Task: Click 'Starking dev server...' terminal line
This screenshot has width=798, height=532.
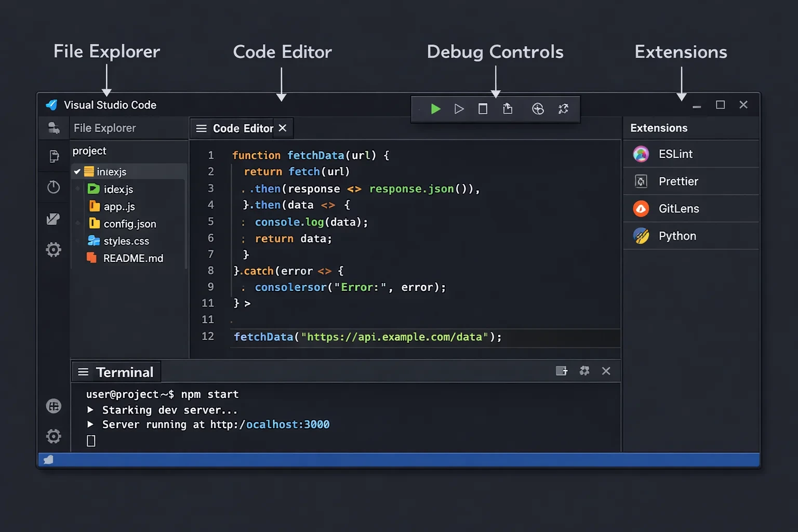Action: tap(170, 410)
